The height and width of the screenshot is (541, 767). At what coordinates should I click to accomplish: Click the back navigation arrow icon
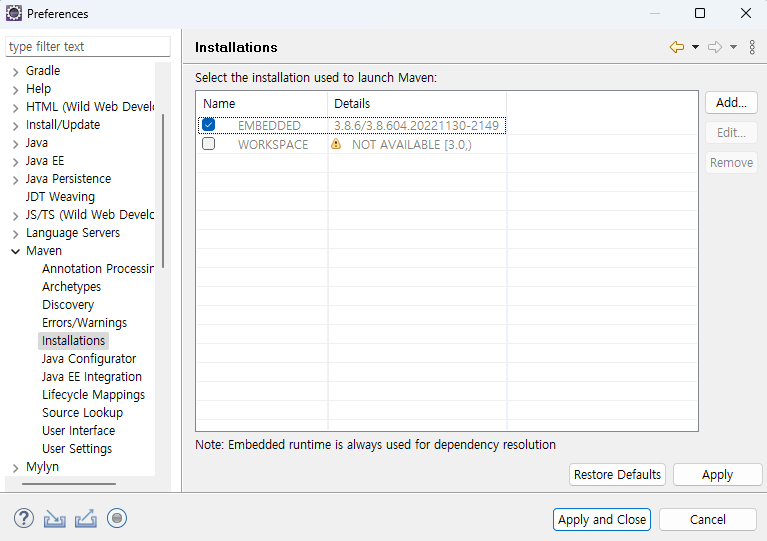click(677, 47)
